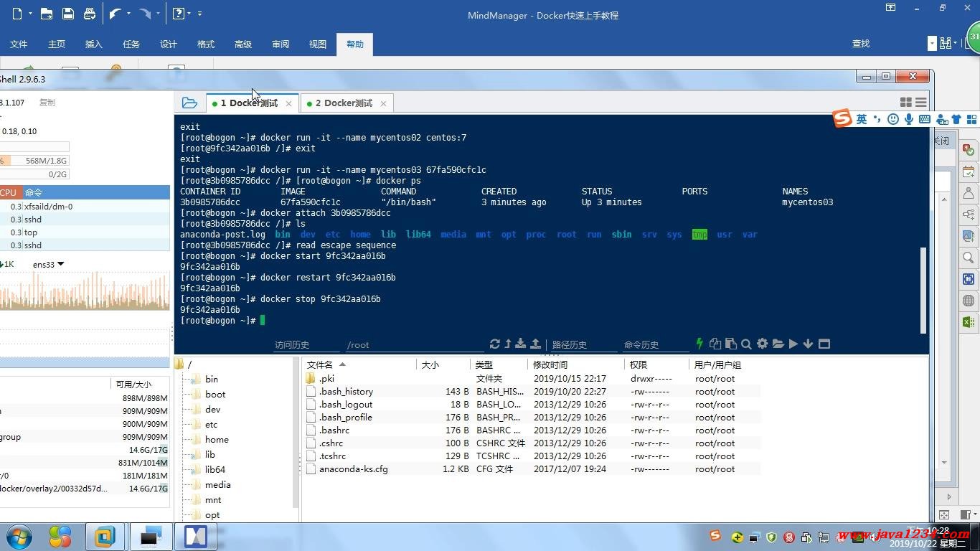Click the open folder icon beside session tabs
980x551 pixels.
189,103
